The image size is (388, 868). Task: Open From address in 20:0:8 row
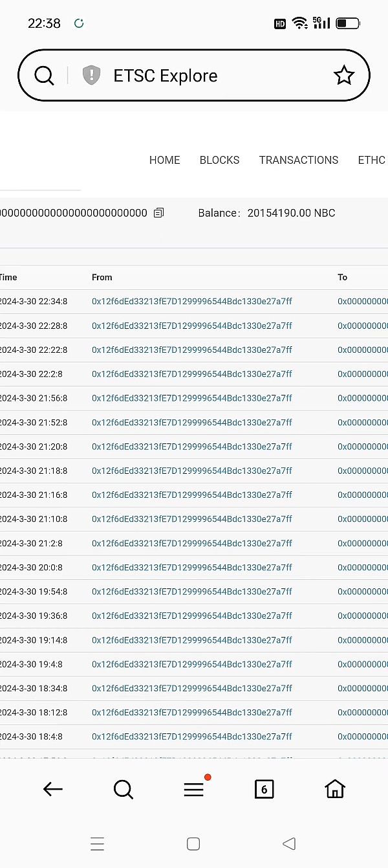191,568
